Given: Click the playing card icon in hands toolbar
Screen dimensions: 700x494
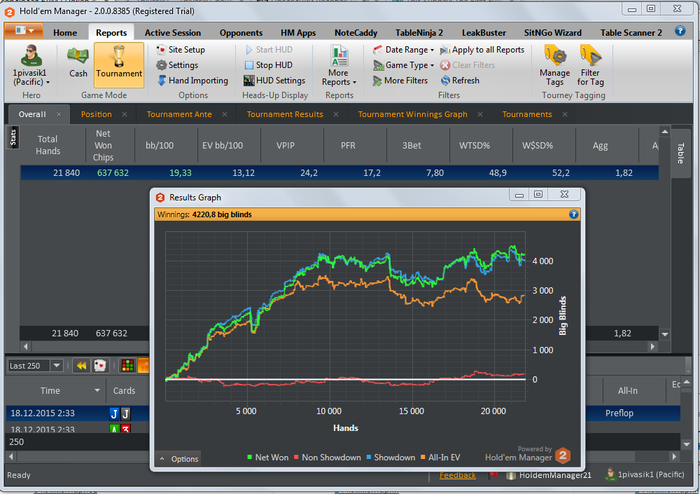Looking at the screenshot, I should [x=100, y=365].
